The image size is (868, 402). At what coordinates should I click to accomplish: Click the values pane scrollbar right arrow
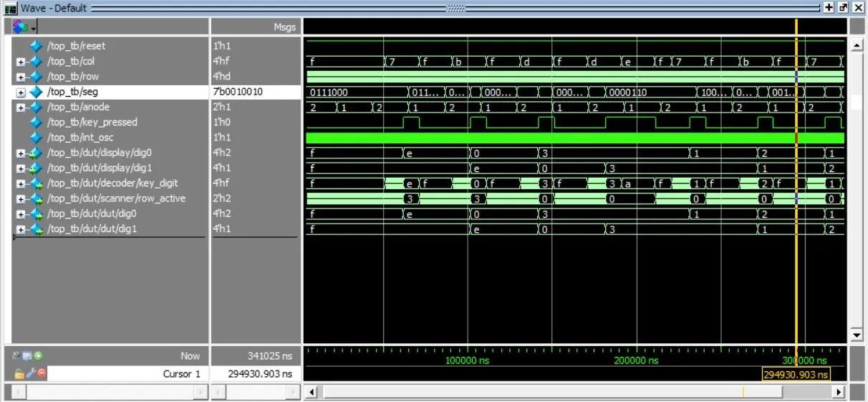coord(294,392)
